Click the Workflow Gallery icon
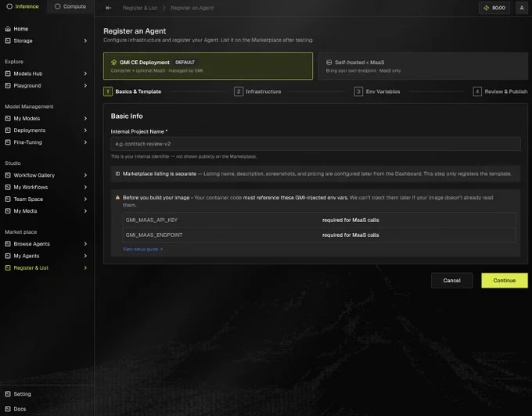 point(8,175)
